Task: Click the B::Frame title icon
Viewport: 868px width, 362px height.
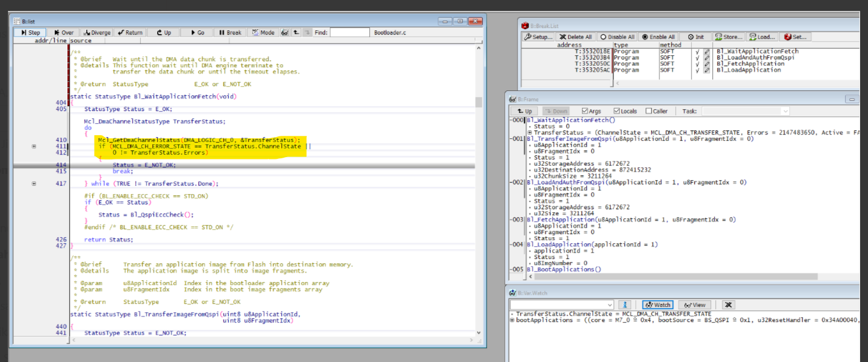Action: pyautogui.click(x=512, y=99)
